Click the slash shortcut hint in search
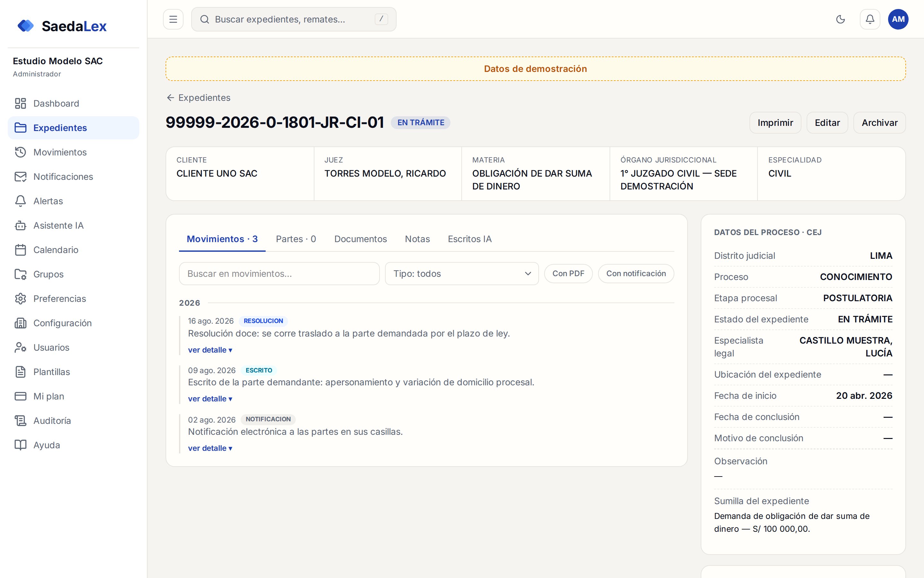 tap(381, 19)
